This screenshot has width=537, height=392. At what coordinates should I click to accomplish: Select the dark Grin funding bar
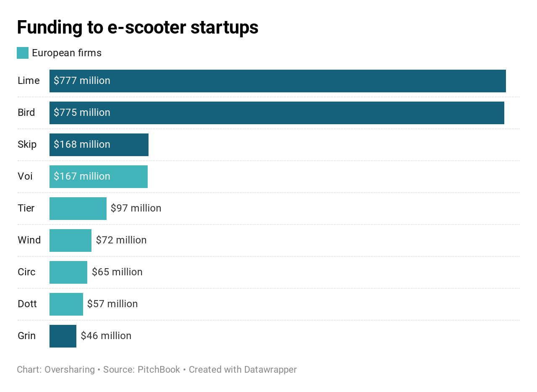click(x=63, y=336)
